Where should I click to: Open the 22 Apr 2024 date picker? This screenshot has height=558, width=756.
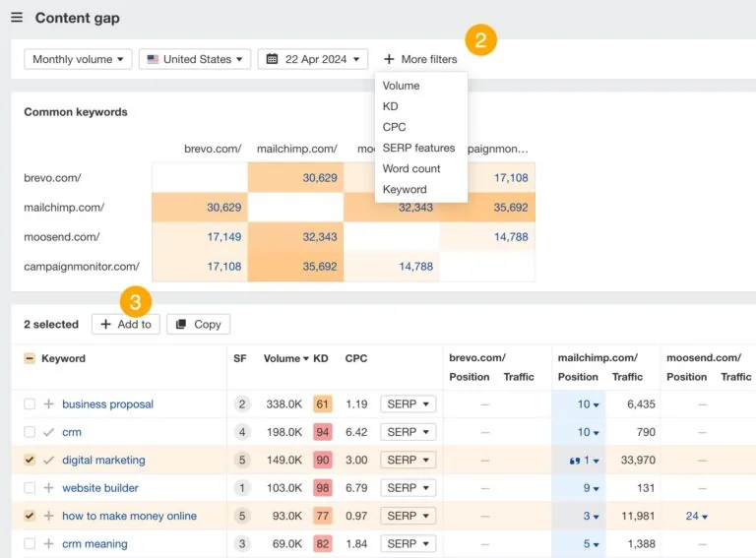(x=313, y=59)
